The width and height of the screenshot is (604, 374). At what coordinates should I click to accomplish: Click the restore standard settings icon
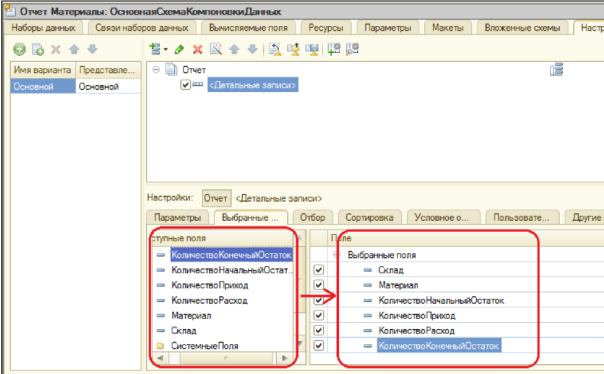coord(275,49)
